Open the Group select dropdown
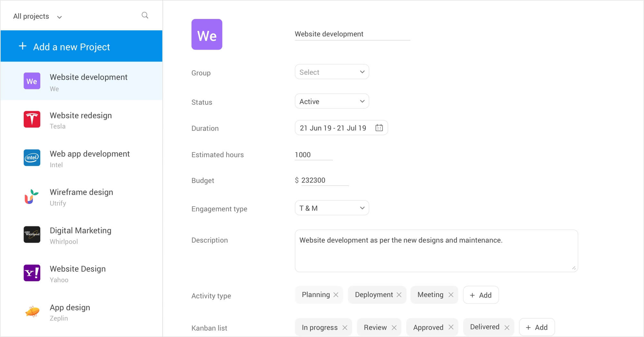Image resolution: width=644 pixels, height=337 pixels. pyautogui.click(x=332, y=72)
